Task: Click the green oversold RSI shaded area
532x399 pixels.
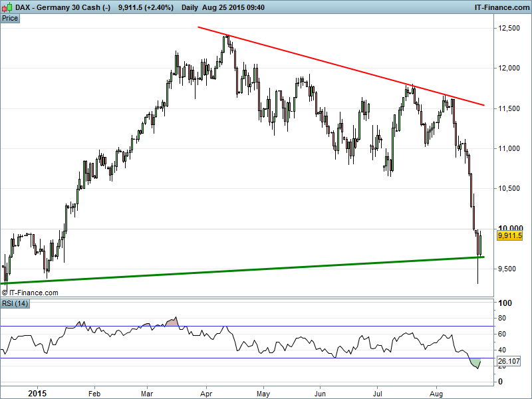Action: pyautogui.click(x=476, y=362)
